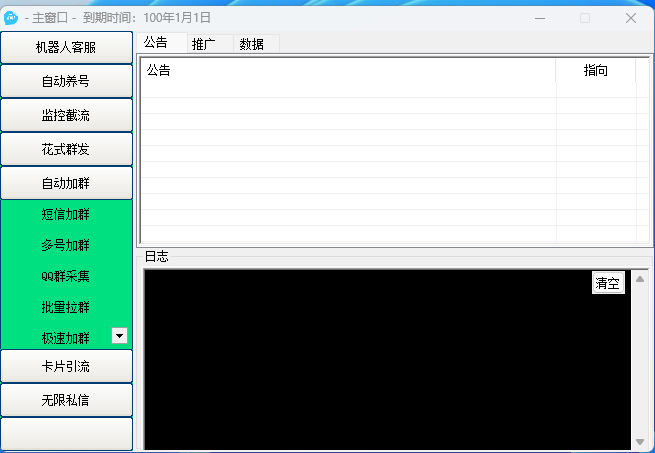Open the 机器人客服 section
Image resolution: width=655 pixels, height=453 pixels.
coord(66,47)
